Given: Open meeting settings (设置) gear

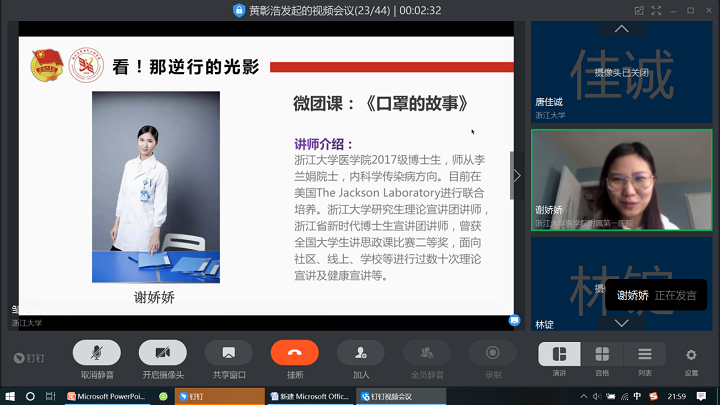Looking at the screenshot, I should click(x=691, y=355).
